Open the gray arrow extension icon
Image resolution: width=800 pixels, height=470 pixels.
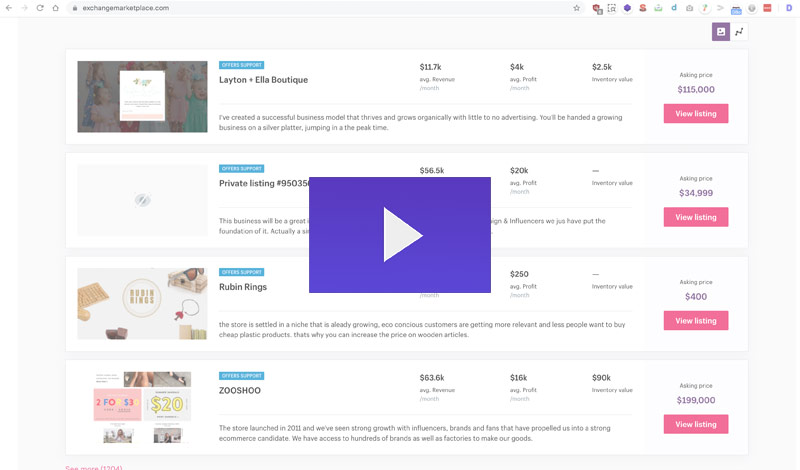(x=720, y=8)
